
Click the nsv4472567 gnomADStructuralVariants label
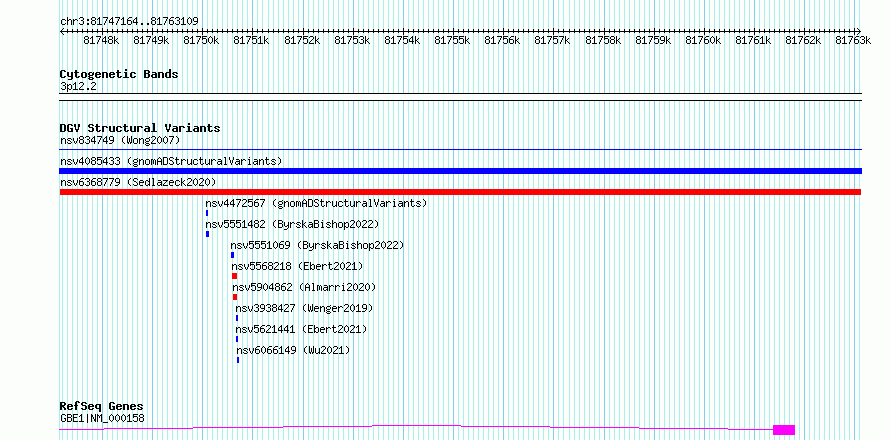pos(316,203)
